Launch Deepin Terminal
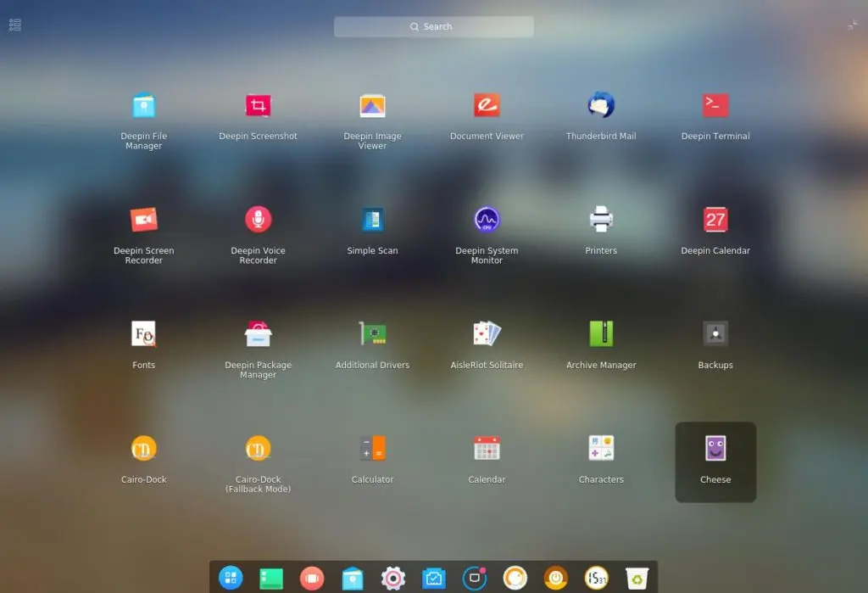Image resolution: width=868 pixels, height=593 pixels. [x=715, y=106]
